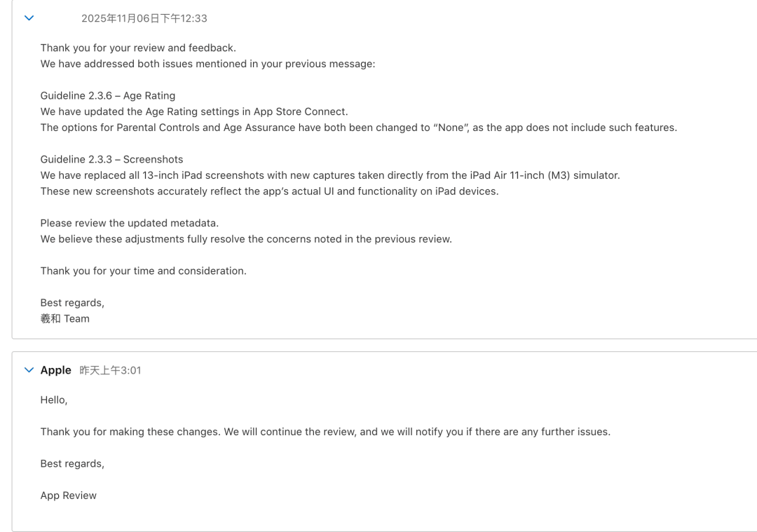The image size is (757, 532).
Task: Click the 2025年11月06日下午12:33 timestamp
Action: pos(144,18)
